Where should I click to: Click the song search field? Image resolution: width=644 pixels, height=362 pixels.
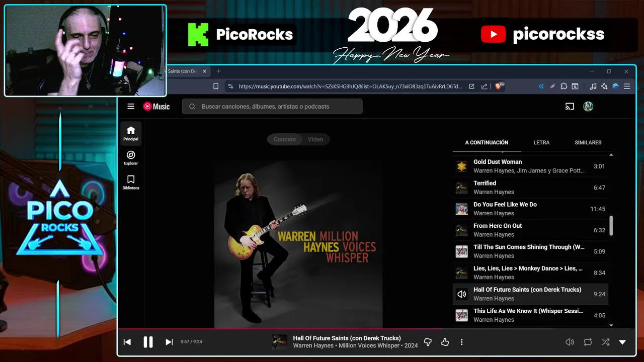click(272, 106)
